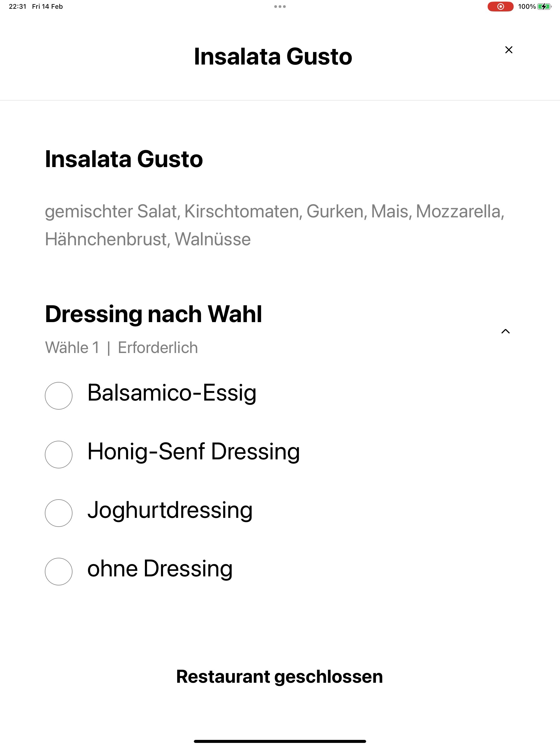This screenshot has height=747, width=560.
Task: Tap the ohne Dressing label text
Action: point(160,569)
